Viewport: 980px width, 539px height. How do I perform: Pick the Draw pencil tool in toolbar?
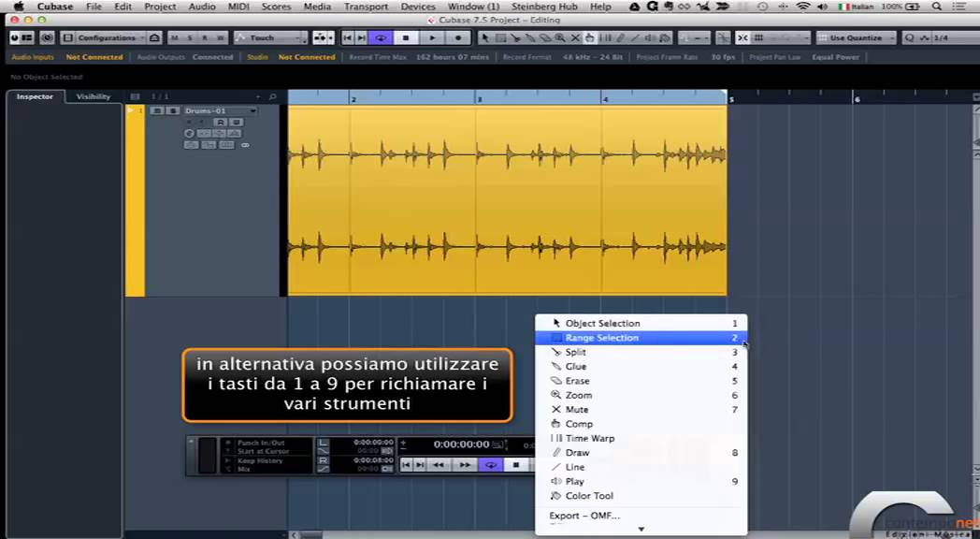(620, 37)
